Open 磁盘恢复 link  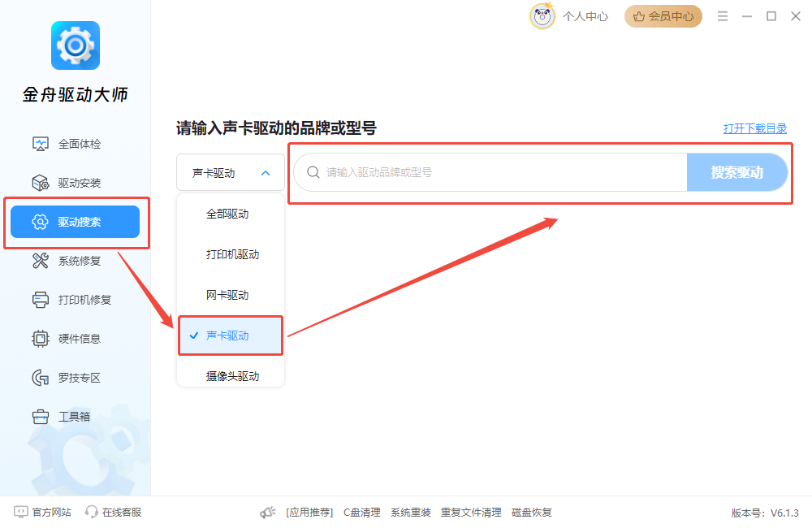(531, 513)
